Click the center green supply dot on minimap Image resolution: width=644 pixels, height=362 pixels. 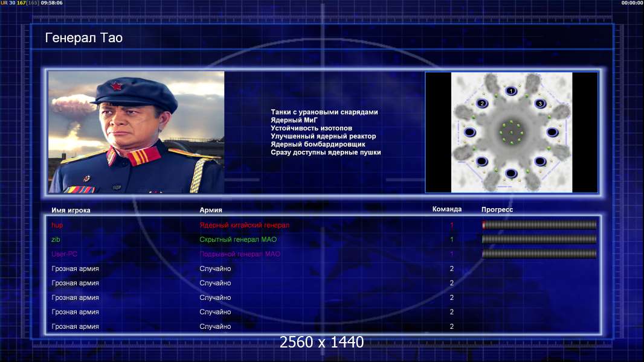click(x=511, y=132)
